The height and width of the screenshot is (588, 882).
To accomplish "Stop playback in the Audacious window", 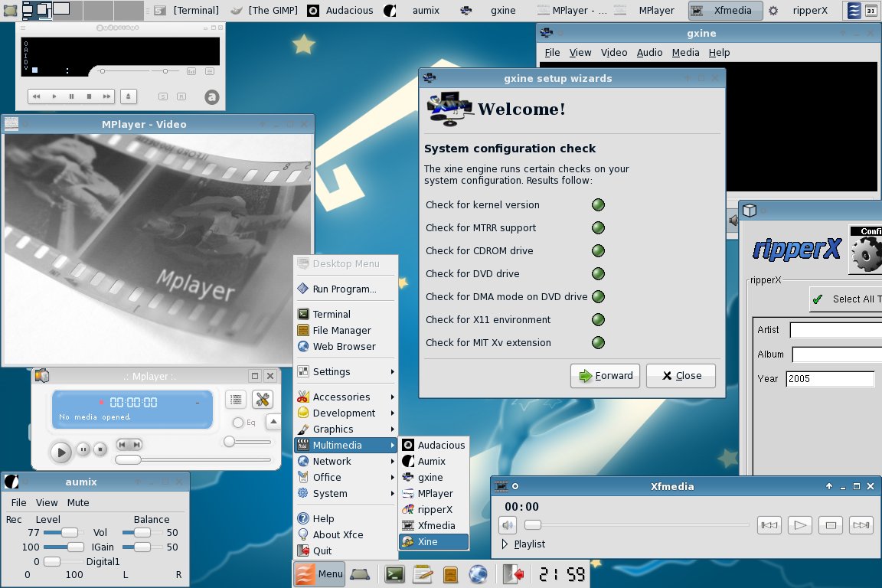I will click(x=89, y=96).
